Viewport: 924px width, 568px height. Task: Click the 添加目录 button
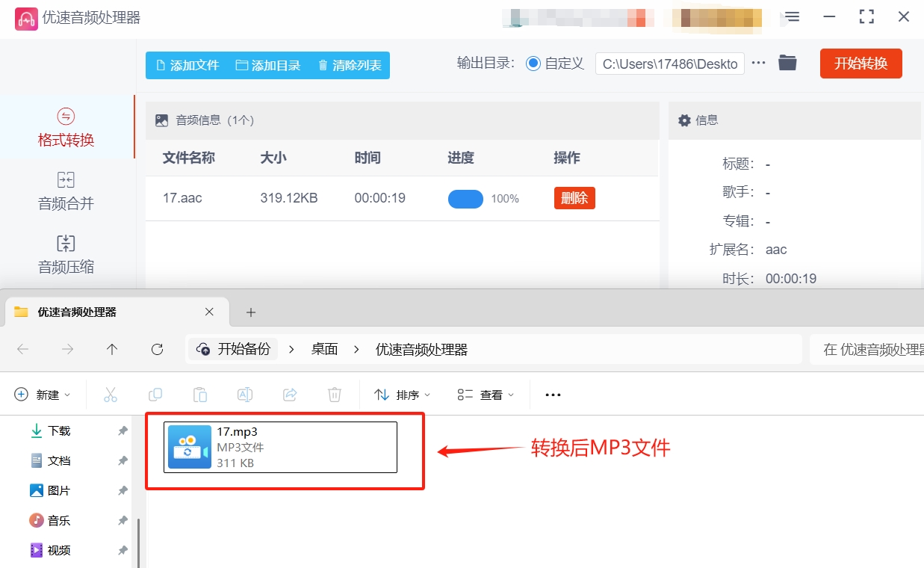tap(268, 65)
